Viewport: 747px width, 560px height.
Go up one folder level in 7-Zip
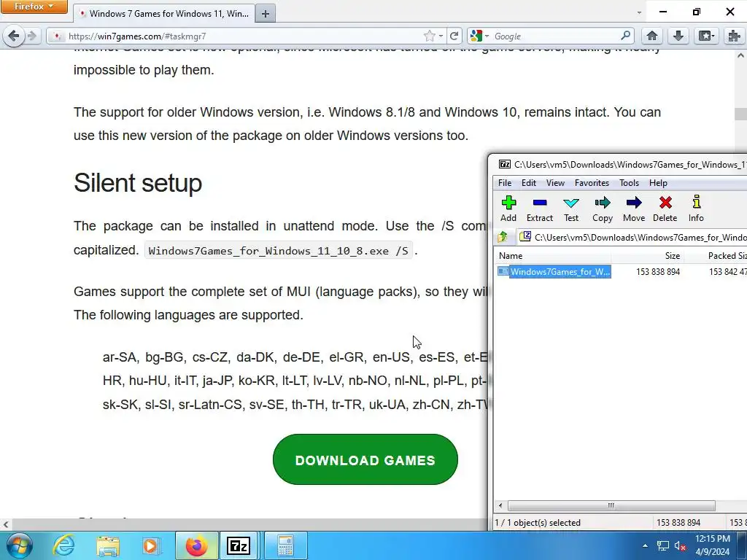coord(503,237)
